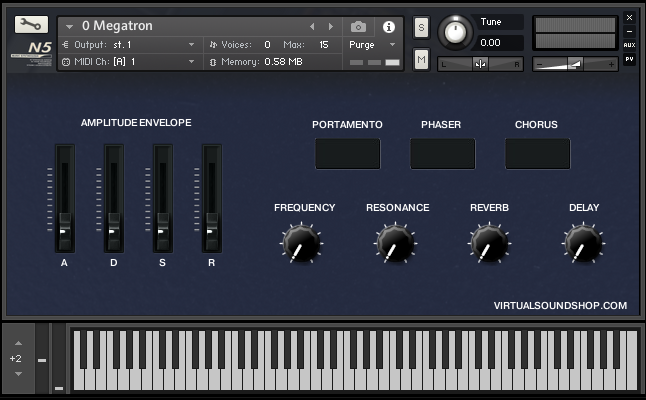Solo the instrument with the S button

[x=421, y=27]
